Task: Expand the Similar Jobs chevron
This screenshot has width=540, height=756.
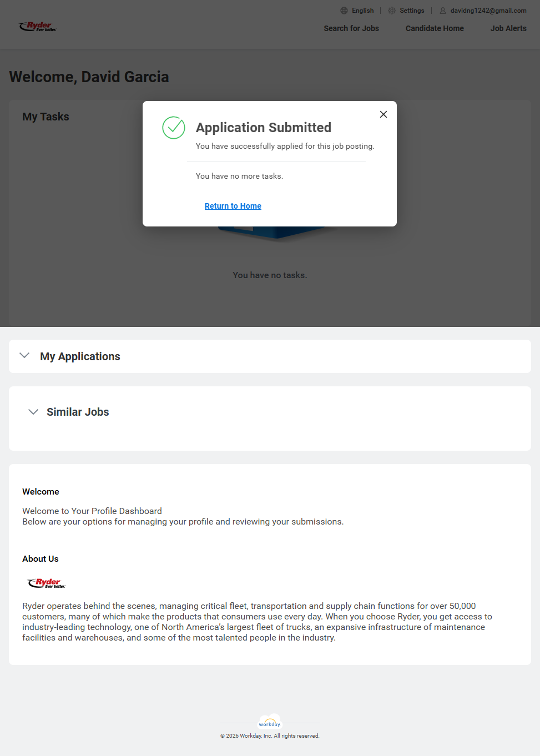Action: click(33, 412)
